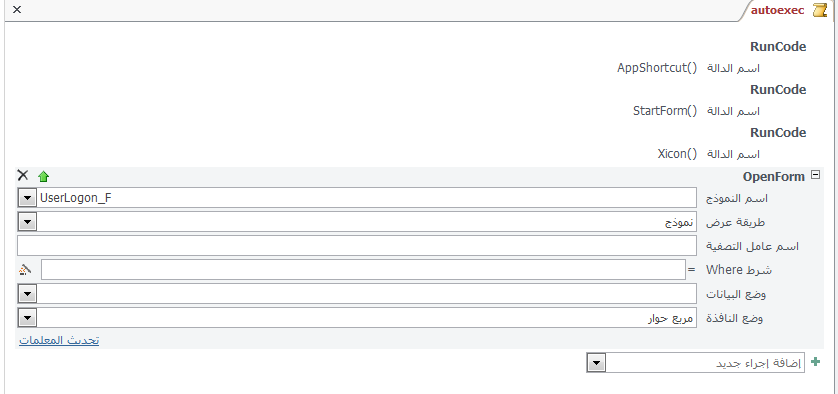Open the وضع البيانات data mode dropdown
Image resolution: width=838 pixels, height=394 pixels.
(x=27, y=293)
